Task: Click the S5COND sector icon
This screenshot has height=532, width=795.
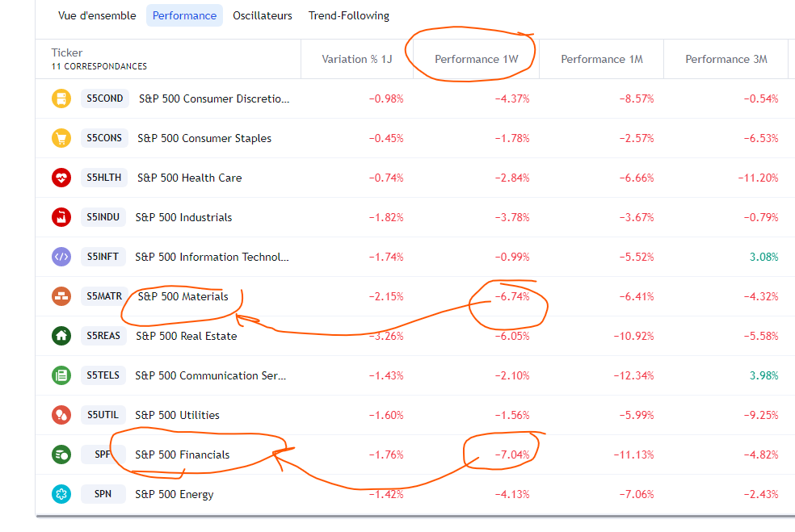Action: [x=61, y=98]
